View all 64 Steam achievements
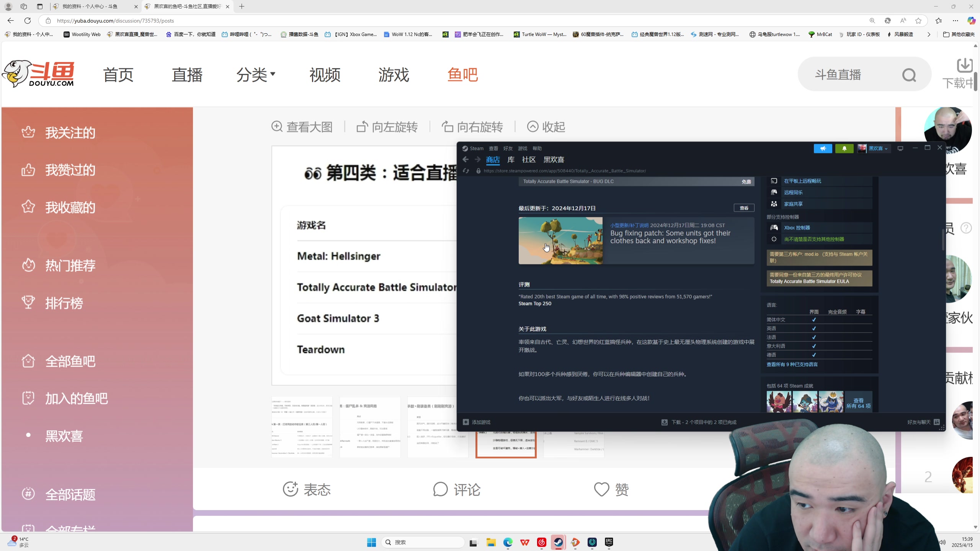This screenshot has width=980, height=551. pos(858,403)
